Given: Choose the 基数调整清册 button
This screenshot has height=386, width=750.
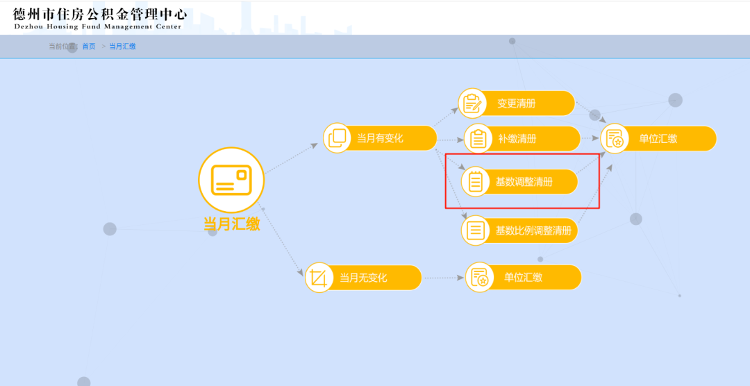Looking at the screenshot, I should [x=519, y=182].
